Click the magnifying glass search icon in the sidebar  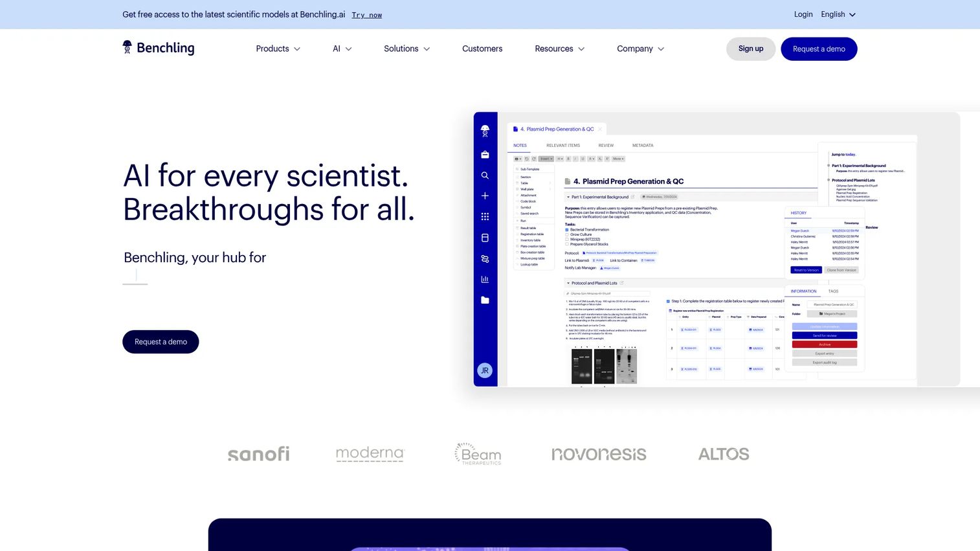(x=485, y=175)
